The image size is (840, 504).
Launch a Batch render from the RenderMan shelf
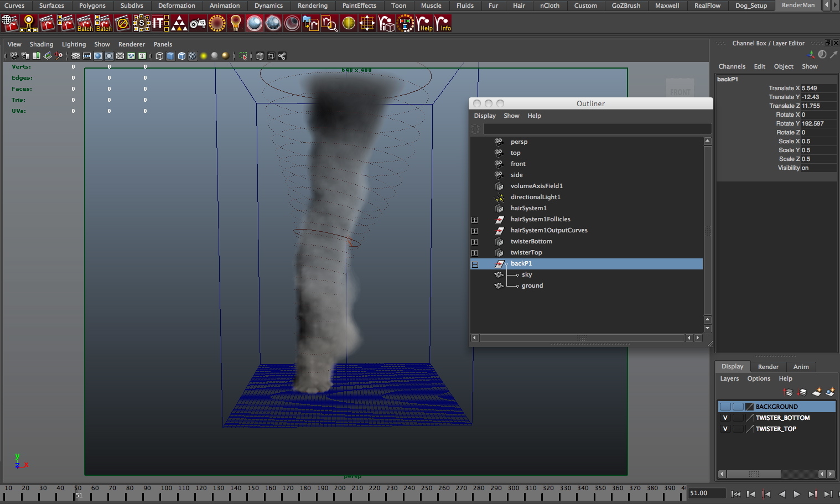point(86,23)
